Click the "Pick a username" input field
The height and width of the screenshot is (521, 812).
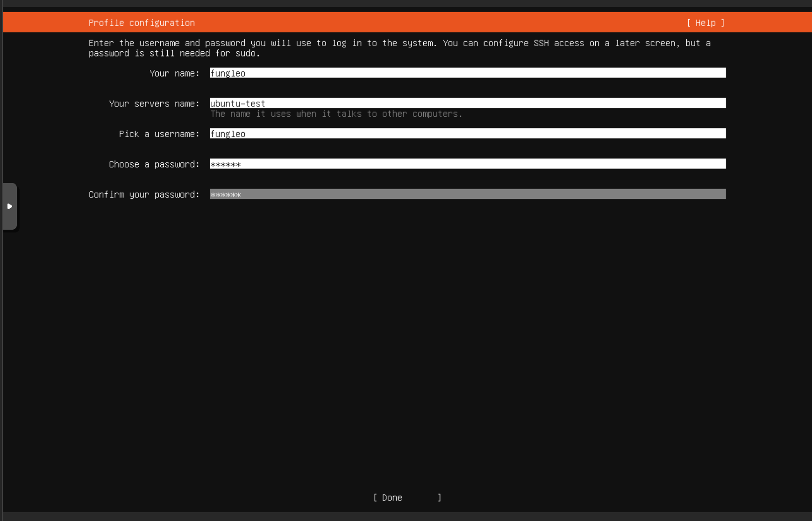coord(468,134)
